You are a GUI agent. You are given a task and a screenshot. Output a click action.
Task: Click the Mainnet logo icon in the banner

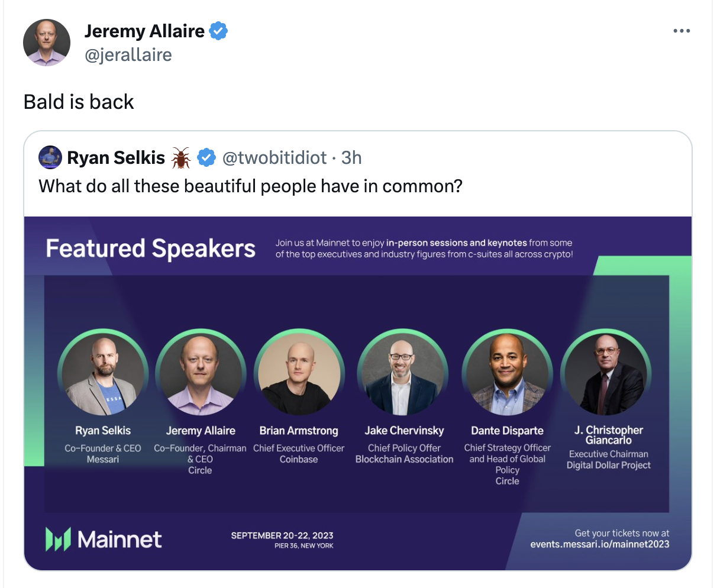[58, 539]
